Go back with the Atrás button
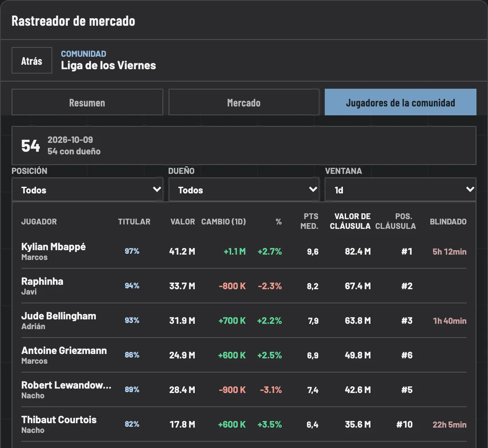Viewport: 488px width, 448px height. [32, 60]
